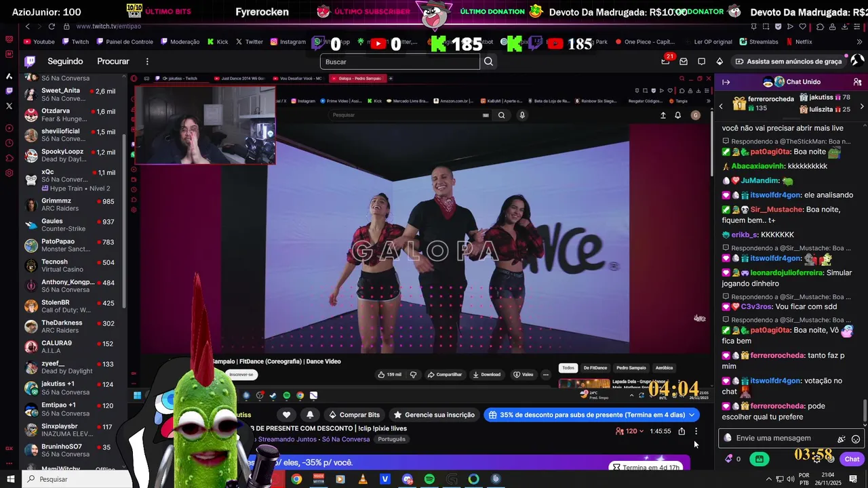Viewport: 868px width, 488px height.
Task: Open the Twitch header three-dot menu
Action: [x=147, y=61]
